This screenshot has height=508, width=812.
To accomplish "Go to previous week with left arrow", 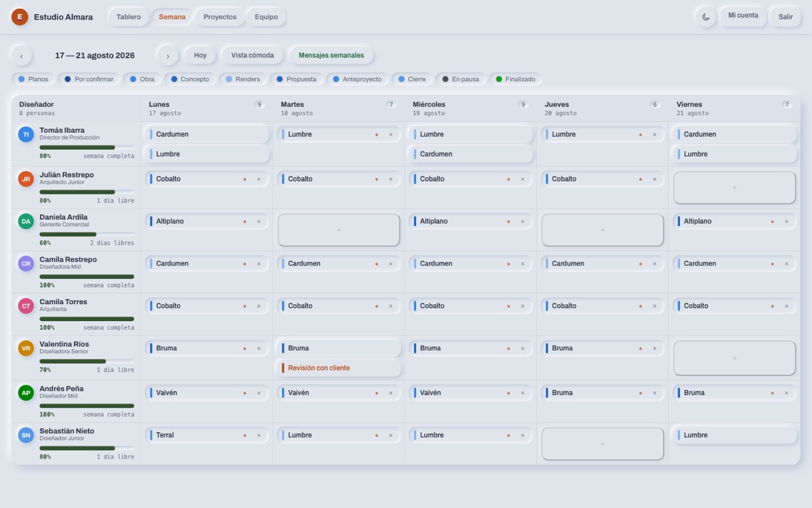I will coord(21,56).
